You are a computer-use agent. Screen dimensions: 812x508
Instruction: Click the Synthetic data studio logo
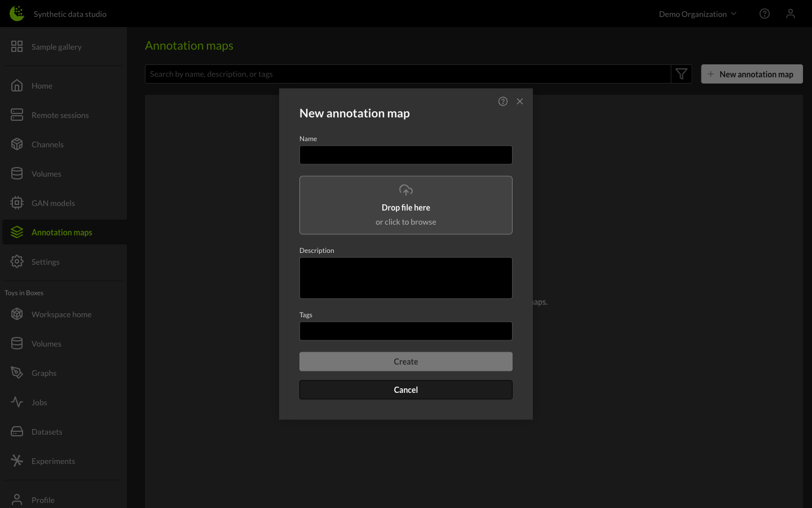coord(16,13)
